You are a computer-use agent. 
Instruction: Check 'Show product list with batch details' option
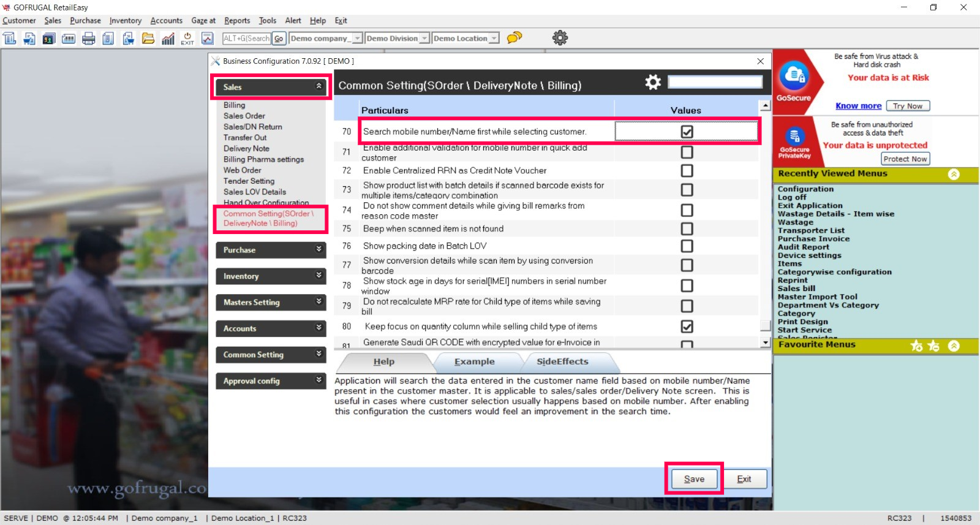(x=687, y=190)
